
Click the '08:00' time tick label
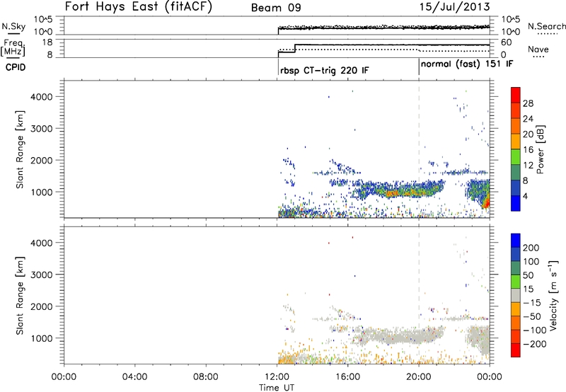[x=206, y=377]
